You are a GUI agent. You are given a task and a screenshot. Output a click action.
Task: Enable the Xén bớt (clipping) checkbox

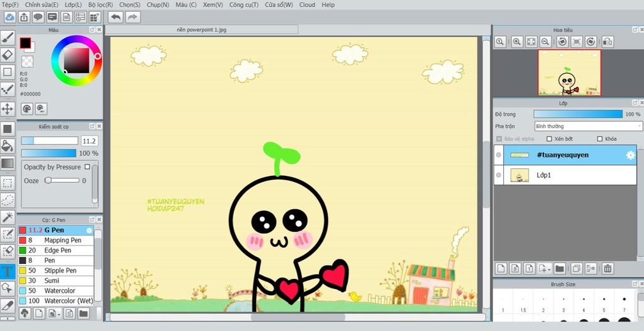click(x=549, y=139)
